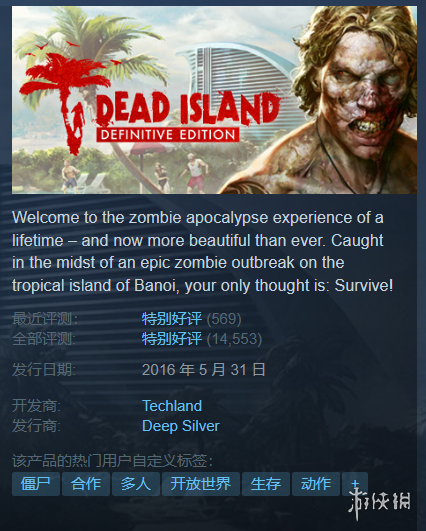Select the 僵尸 tag
This screenshot has height=531, width=426.
coord(36,484)
